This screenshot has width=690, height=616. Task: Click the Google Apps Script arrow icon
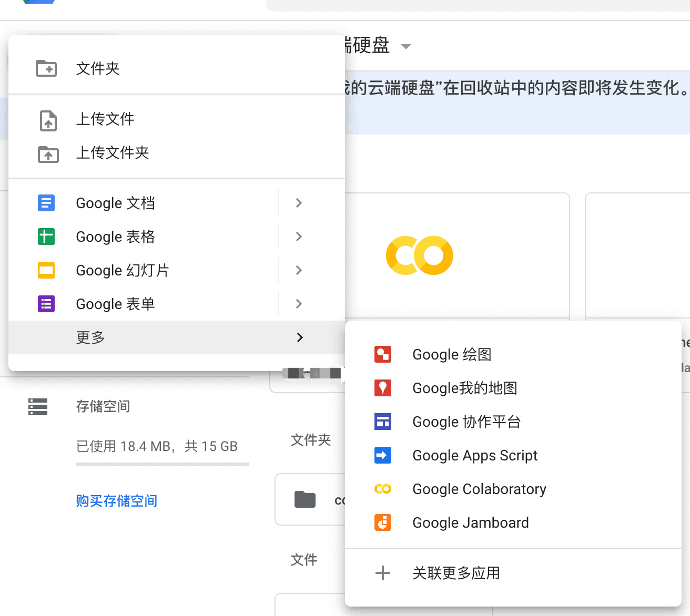(x=383, y=455)
